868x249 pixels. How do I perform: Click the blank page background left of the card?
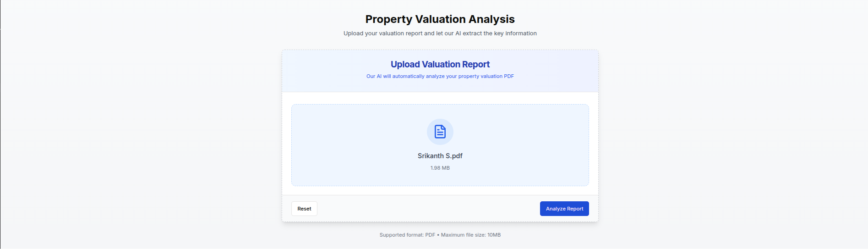click(137, 138)
